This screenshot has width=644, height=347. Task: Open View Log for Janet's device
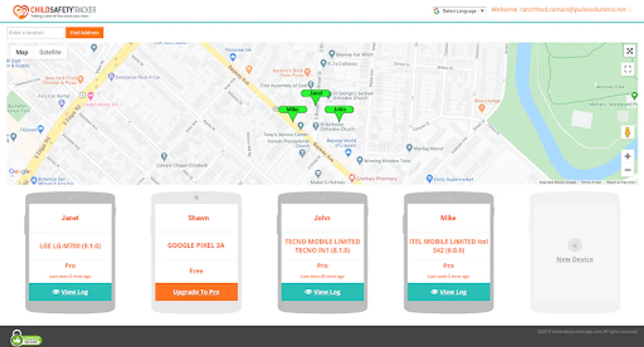(x=70, y=292)
